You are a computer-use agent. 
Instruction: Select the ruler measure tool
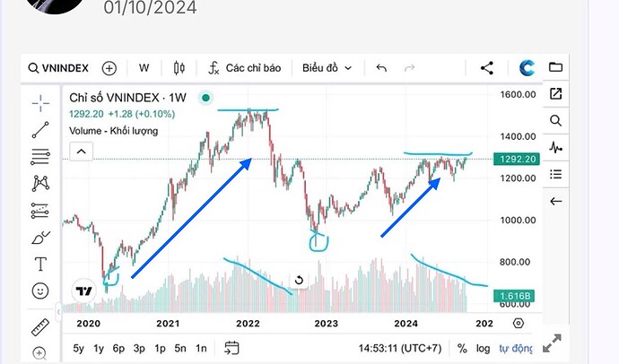(x=40, y=325)
